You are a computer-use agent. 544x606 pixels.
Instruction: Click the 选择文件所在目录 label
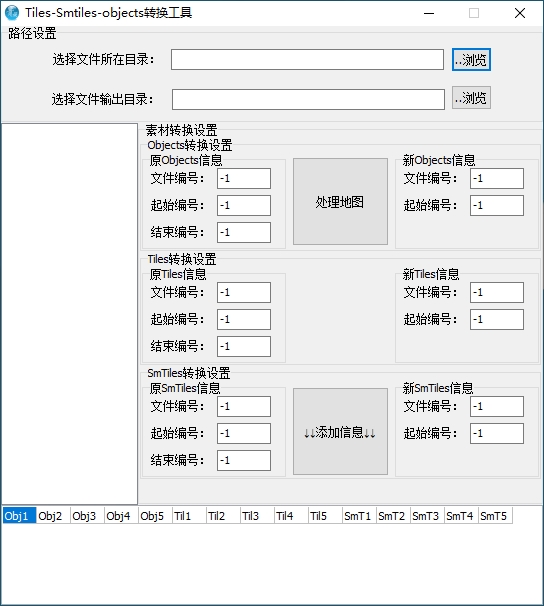(x=104, y=60)
